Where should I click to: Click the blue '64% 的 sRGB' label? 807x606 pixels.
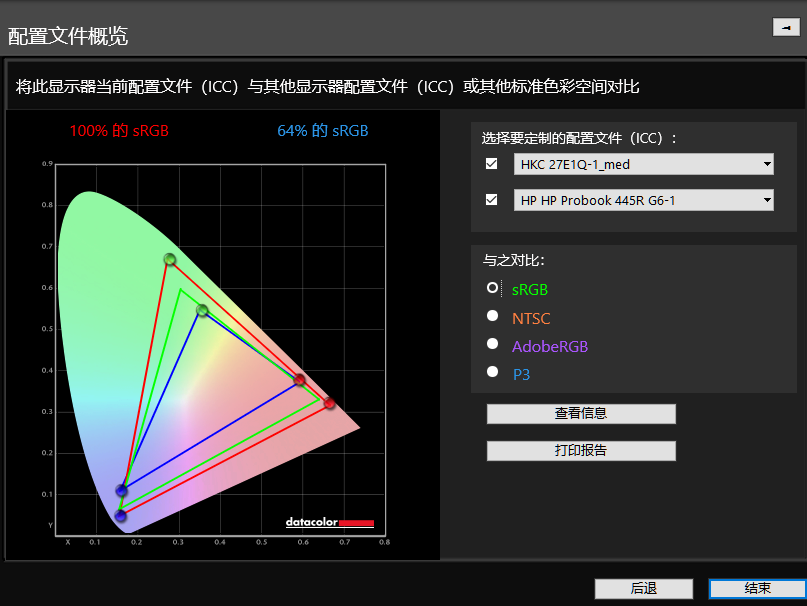pyautogui.click(x=323, y=131)
